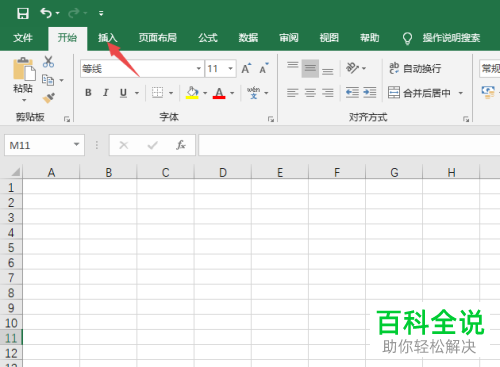This screenshot has width=500, height=367.
Task: Click the Insert Function fx icon
Action: [181, 145]
